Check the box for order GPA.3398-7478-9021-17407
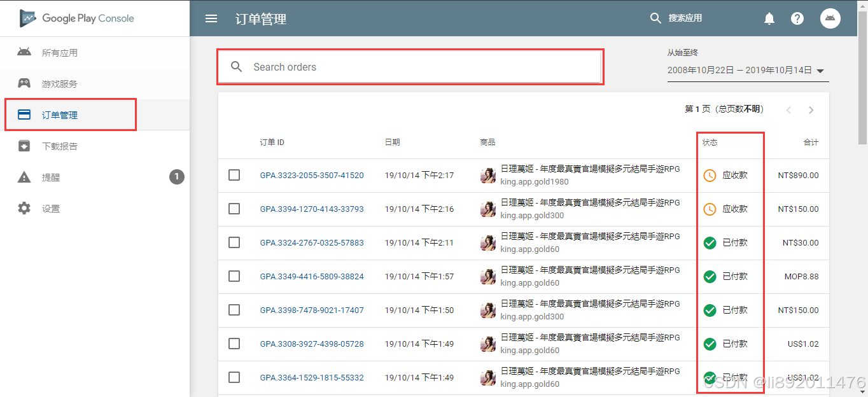868x397 pixels. (x=234, y=310)
